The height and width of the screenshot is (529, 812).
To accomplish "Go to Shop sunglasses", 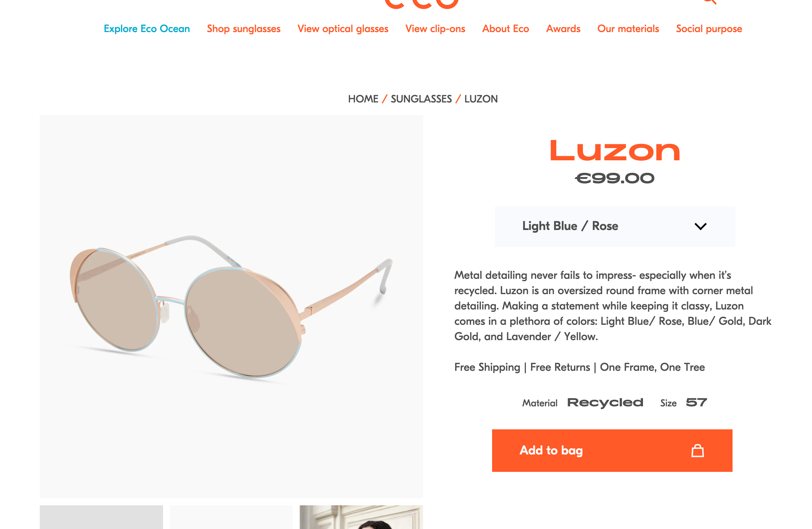I will point(244,29).
